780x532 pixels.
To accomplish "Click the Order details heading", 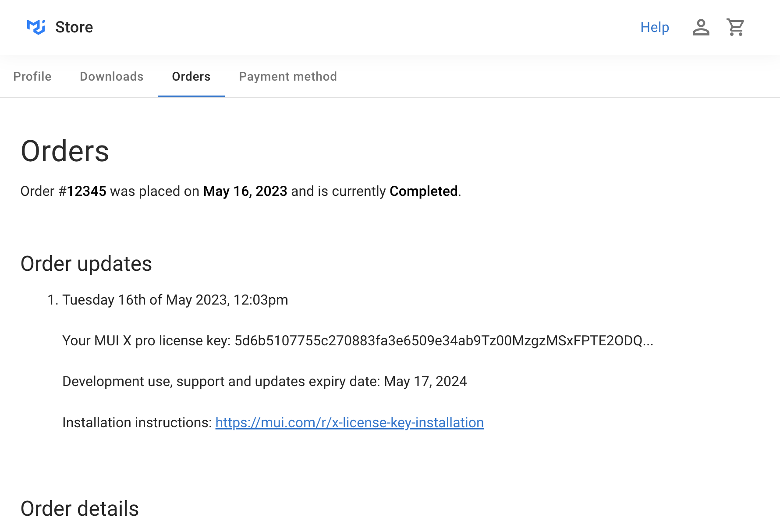I will point(80,509).
